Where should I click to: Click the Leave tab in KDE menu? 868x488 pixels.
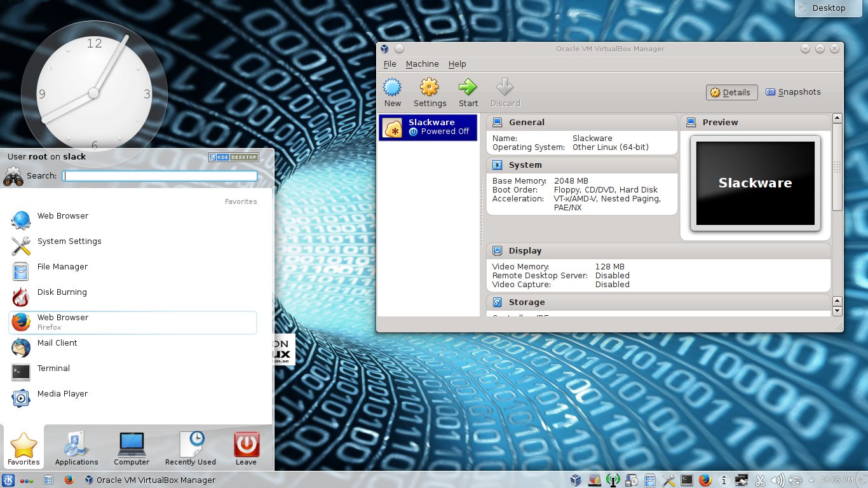click(x=246, y=448)
